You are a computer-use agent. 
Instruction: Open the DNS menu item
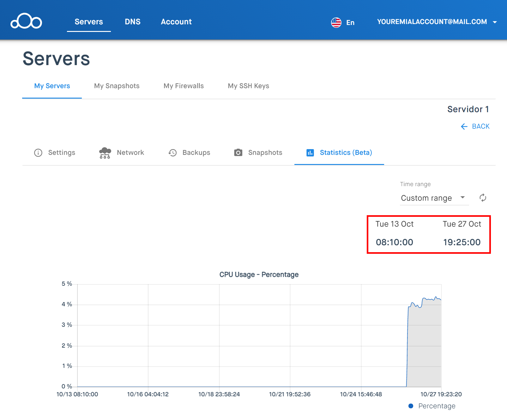click(x=133, y=22)
